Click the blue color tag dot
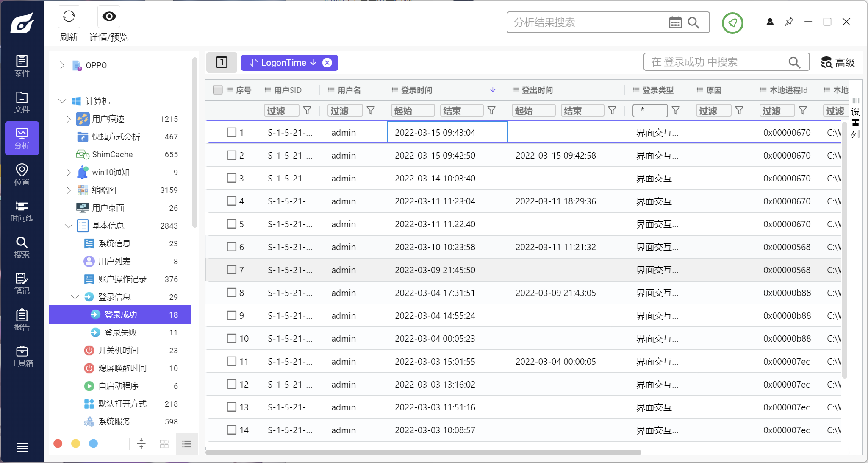The width and height of the screenshot is (868, 463). click(94, 443)
